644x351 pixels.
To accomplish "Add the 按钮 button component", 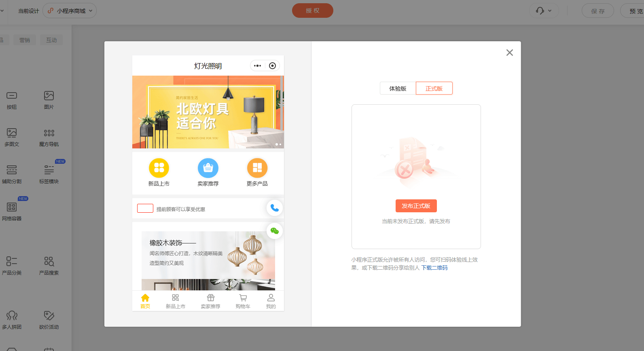I will 12,100.
